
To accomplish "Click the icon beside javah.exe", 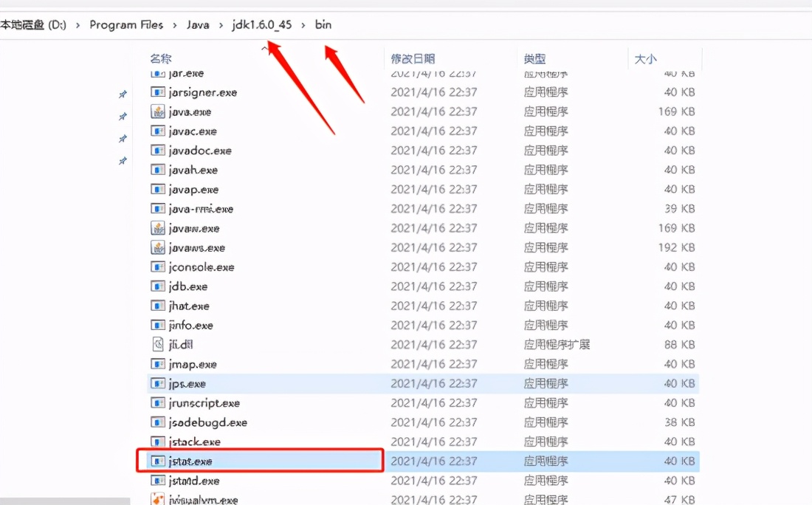I will (x=157, y=170).
